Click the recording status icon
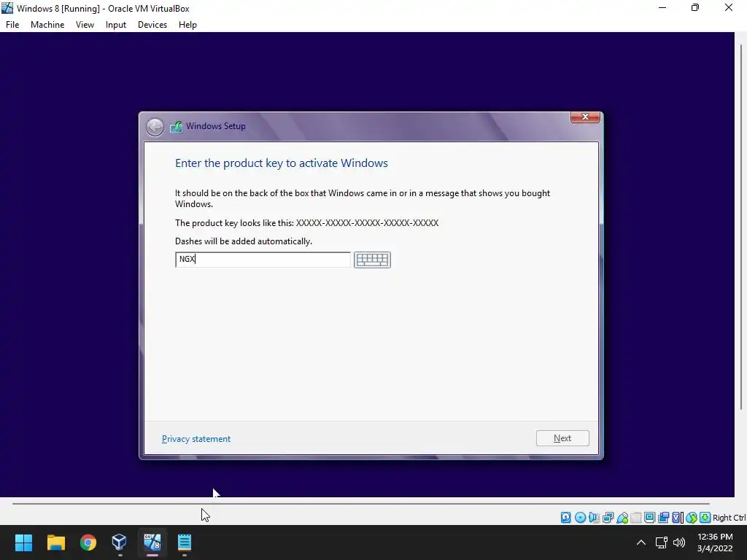Viewport: 747px width, 560px height. 663,518
